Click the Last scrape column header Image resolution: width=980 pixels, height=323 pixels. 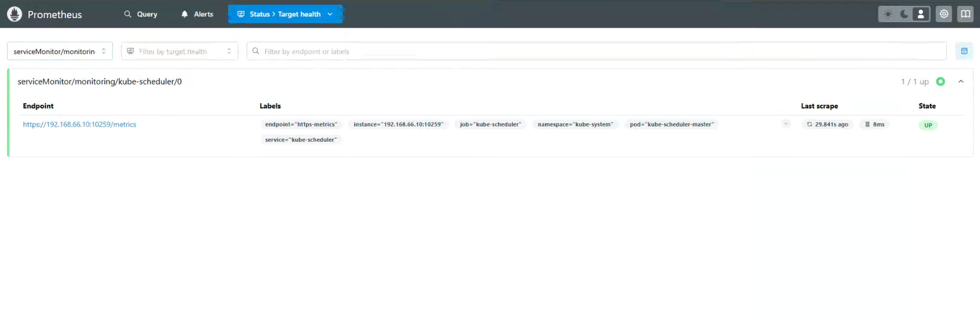[819, 106]
